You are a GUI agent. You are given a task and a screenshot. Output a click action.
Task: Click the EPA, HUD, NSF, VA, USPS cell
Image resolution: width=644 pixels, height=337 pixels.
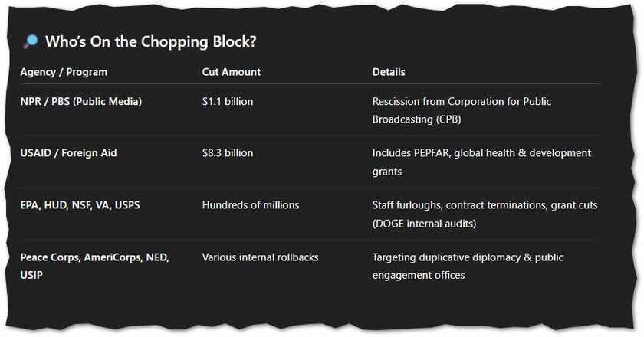click(80, 204)
